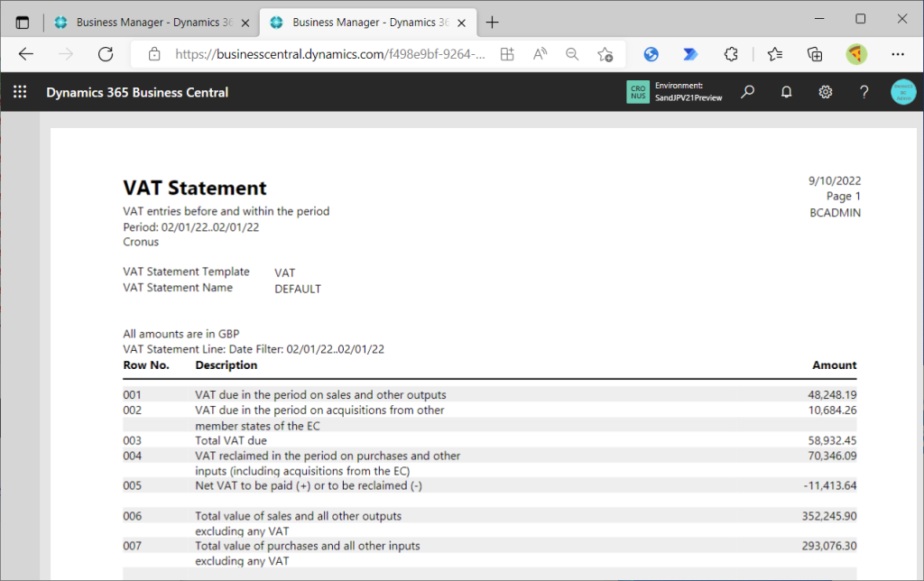Open the notifications bell
The width and height of the screenshot is (924, 581).
pyautogui.click(x=786, y=92)
